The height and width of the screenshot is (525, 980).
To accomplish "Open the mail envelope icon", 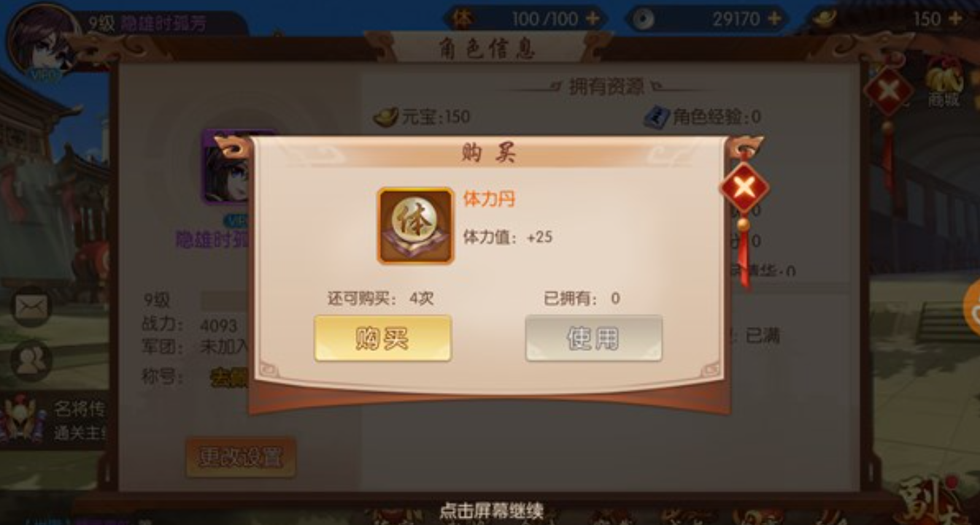I will (31, 307).
